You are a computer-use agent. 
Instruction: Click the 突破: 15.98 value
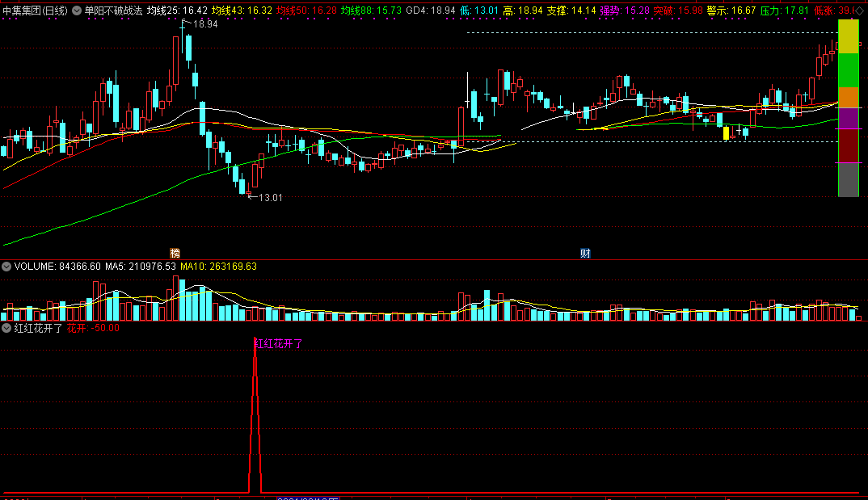tap(678, 11)
